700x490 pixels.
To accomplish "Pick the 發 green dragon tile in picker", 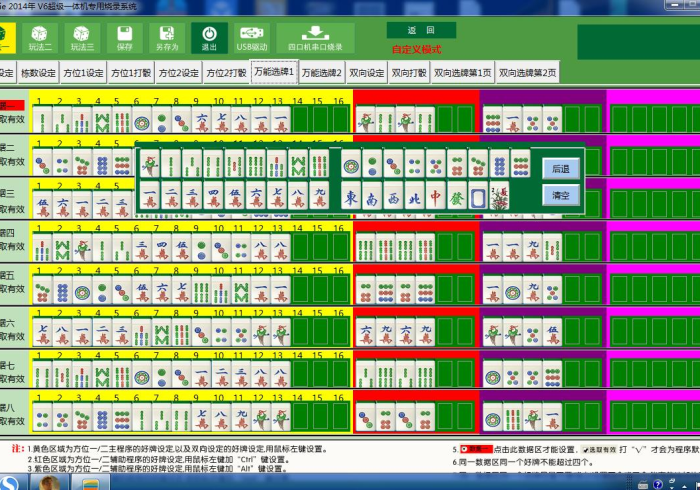I will tap(456, 196).
